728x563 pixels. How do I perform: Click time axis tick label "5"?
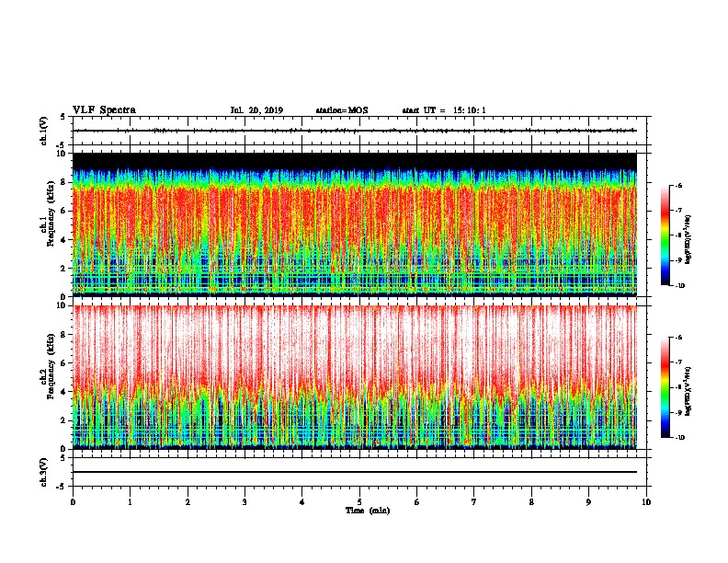359,502
